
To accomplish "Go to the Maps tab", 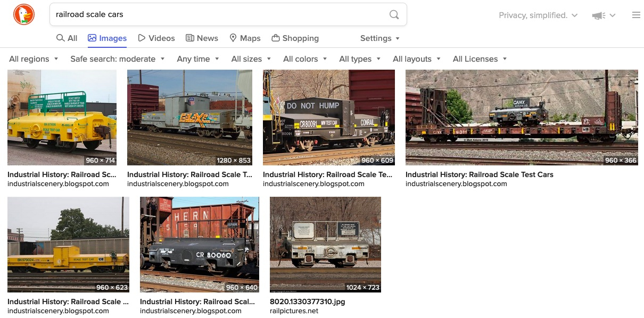I will (x=245, y=38).
